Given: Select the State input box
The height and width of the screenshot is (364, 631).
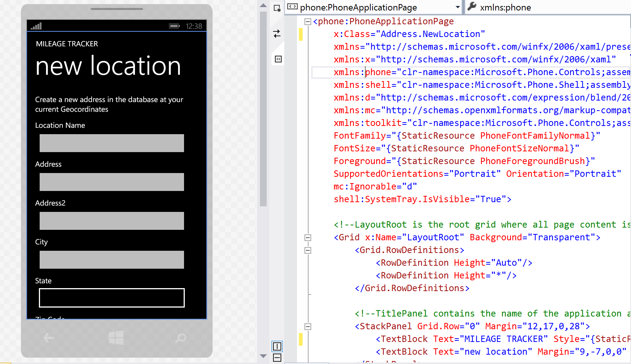Looking at the screenshot, I should 111,298.
